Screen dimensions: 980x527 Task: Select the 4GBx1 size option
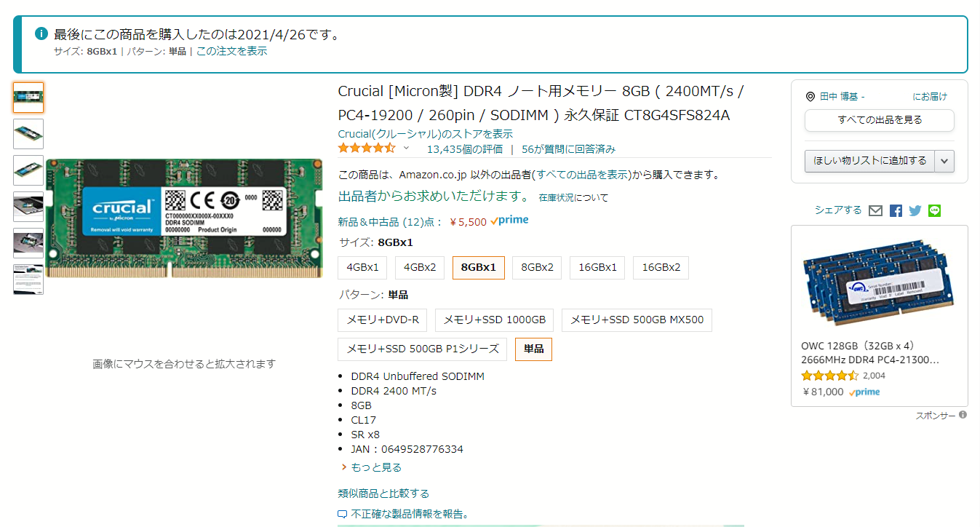362,267
